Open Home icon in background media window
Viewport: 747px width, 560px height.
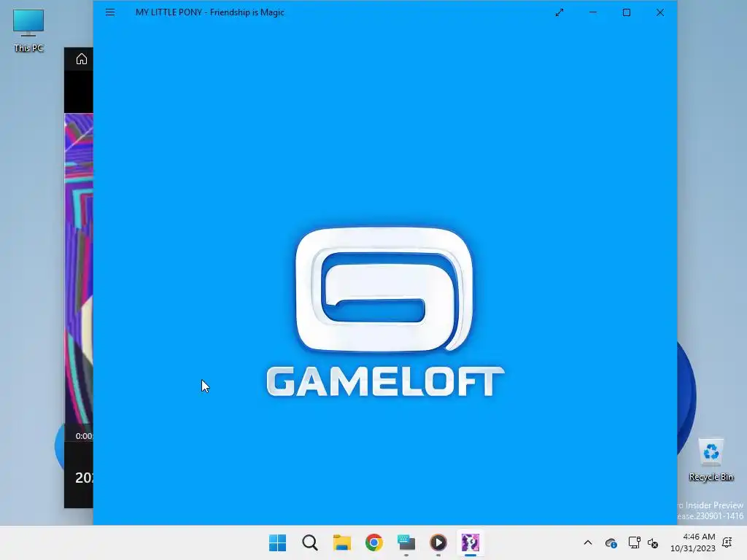(82, 59)
